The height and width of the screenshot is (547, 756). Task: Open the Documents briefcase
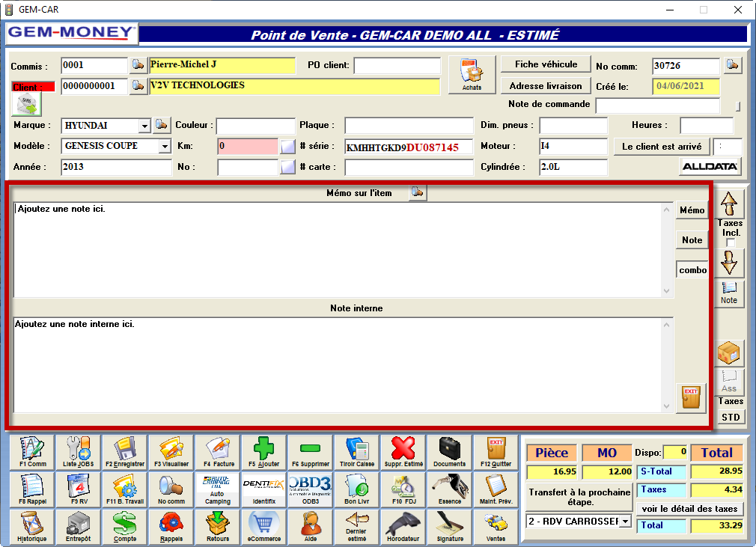point(449,452)
